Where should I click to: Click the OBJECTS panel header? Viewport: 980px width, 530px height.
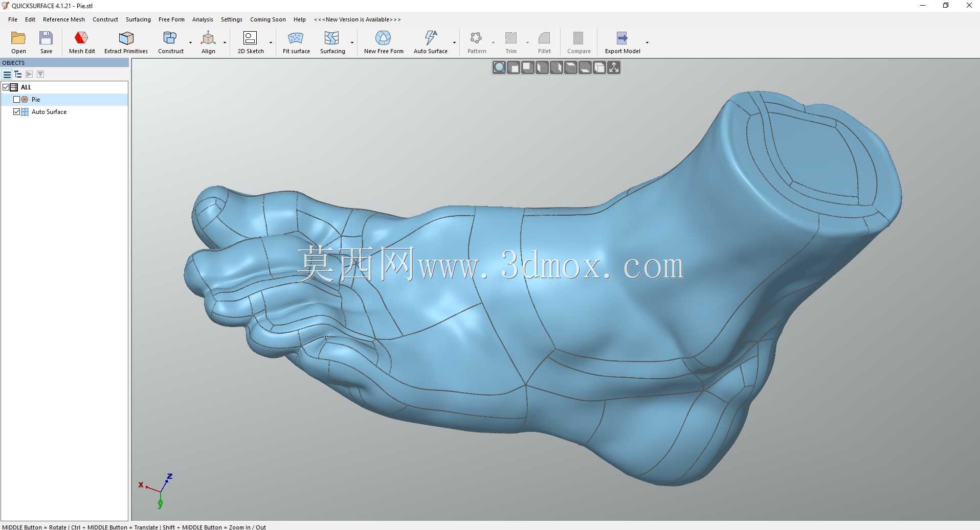64,63
